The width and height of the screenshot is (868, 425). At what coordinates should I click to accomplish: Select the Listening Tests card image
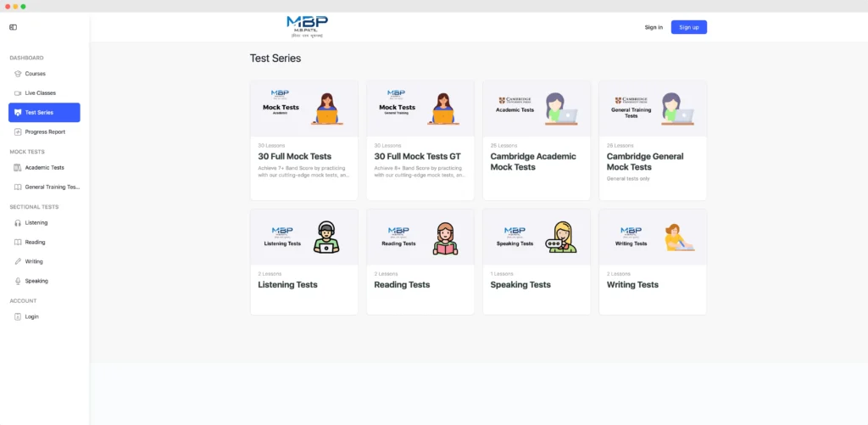pos(303,238)
